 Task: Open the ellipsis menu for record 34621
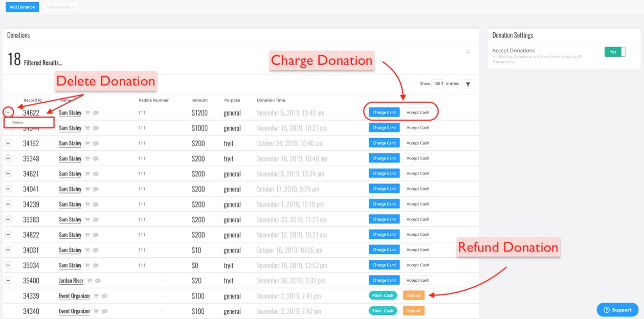tap(9, 174)
